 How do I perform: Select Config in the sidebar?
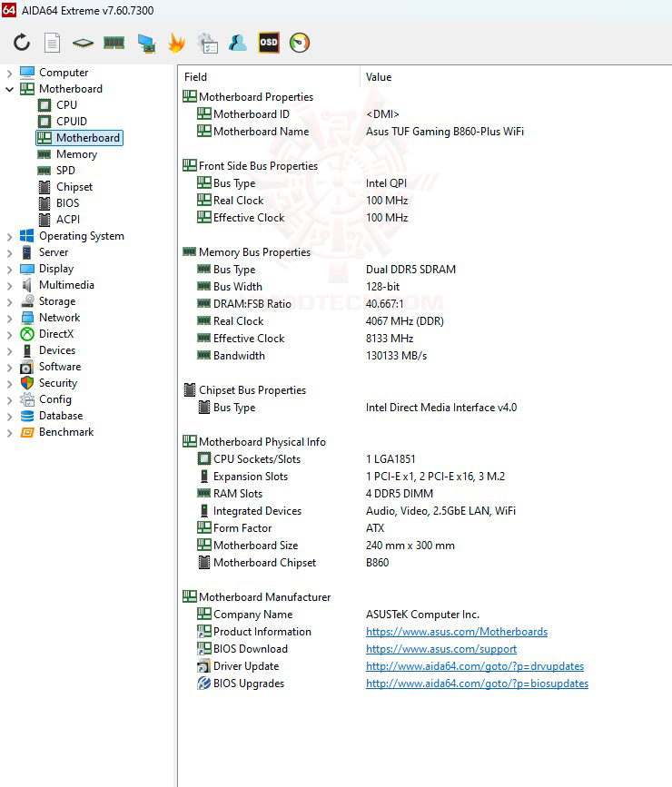coord(55,399)
